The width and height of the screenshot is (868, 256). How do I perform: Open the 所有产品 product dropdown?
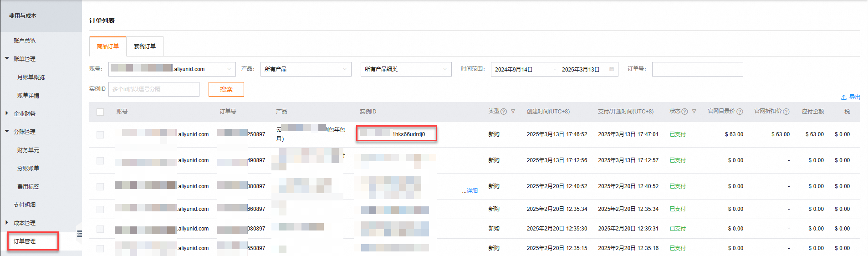coord(306,69)
